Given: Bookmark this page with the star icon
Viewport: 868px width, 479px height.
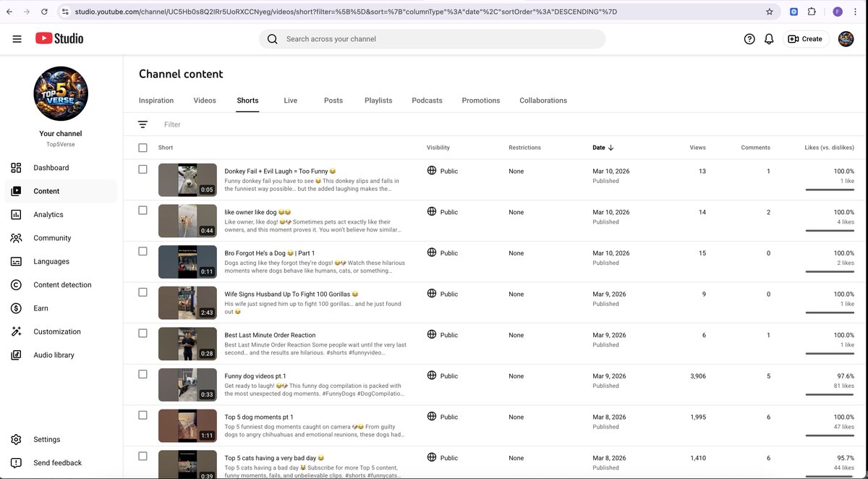Looking at the screenshot, I should tap(770, 12).
